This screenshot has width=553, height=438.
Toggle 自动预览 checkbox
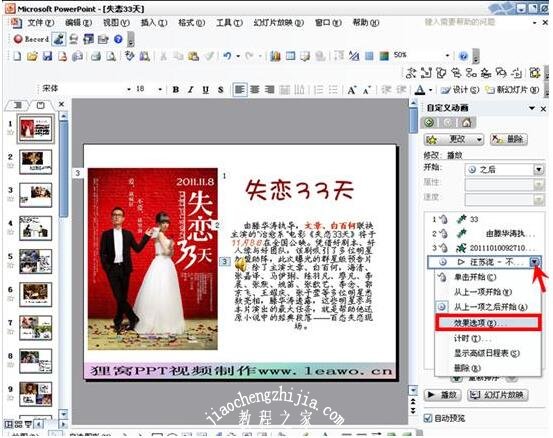[427, 419]
